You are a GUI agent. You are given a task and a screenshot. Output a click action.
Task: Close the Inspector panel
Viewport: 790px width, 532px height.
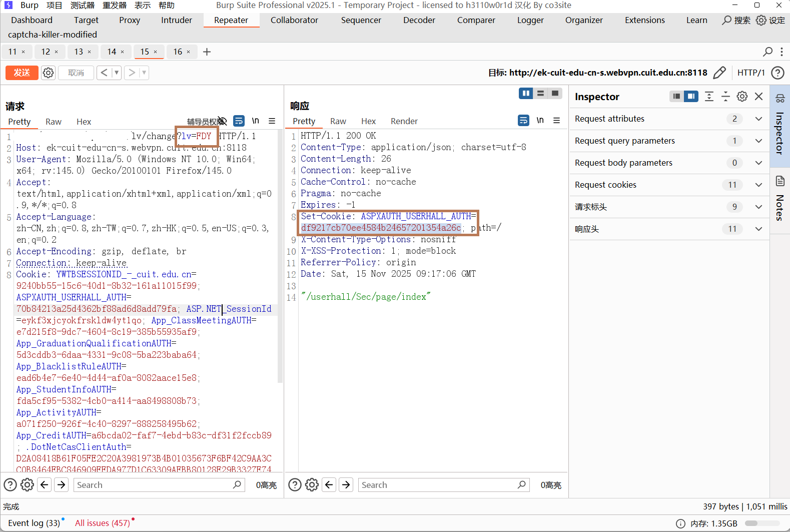click(x=758, y=97)
